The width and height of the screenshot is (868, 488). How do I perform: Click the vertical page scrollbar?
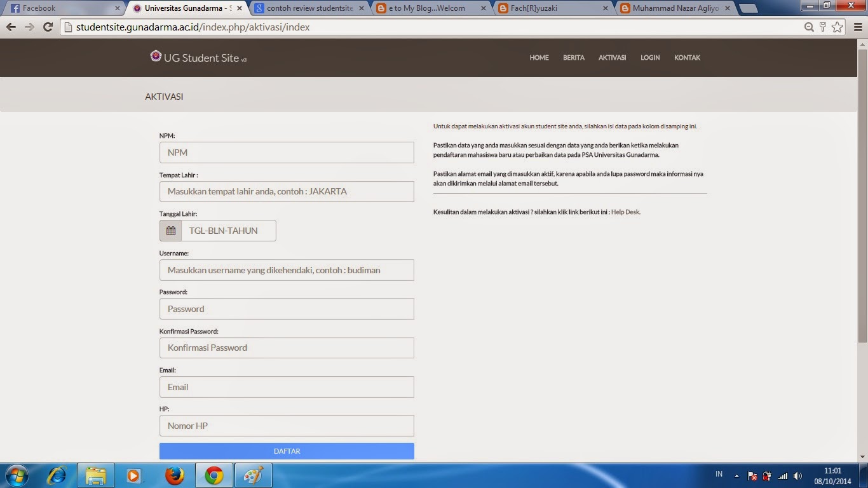tap(862, 197)
